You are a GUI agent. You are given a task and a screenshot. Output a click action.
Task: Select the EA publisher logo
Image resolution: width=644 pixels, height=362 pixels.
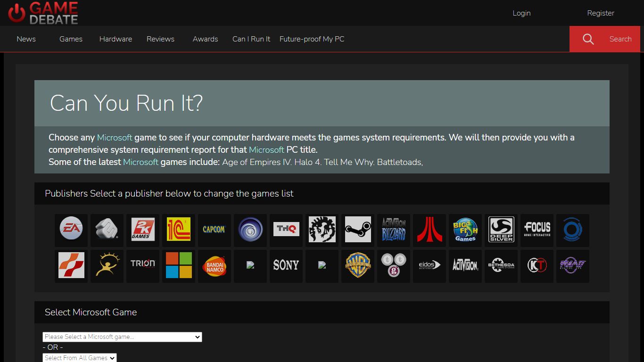[x=71, y=230]
